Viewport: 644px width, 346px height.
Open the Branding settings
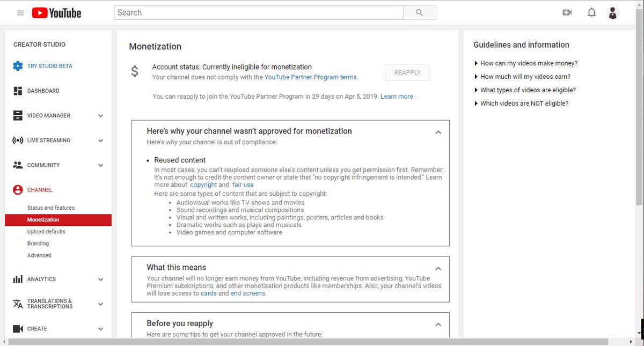(x=38, y=244)
